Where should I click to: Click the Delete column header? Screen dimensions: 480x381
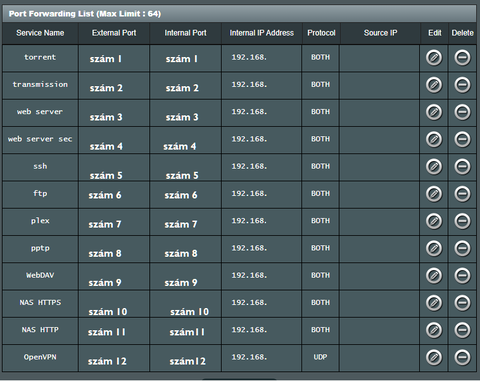point(462,33)
